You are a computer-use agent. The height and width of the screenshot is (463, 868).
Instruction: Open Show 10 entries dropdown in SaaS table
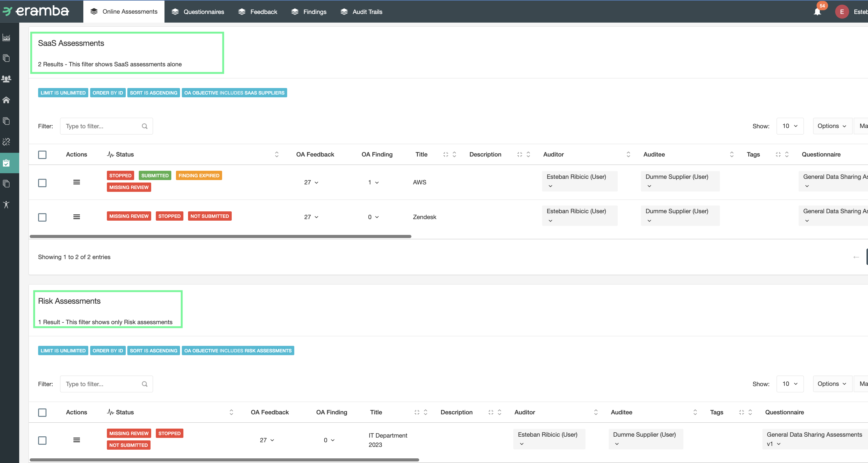(x=790, y=126)
